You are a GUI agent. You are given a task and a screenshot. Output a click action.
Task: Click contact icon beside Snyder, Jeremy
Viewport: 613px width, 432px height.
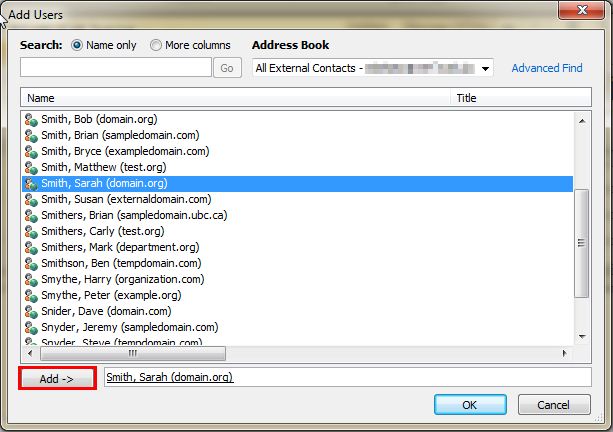pos(31,327)
